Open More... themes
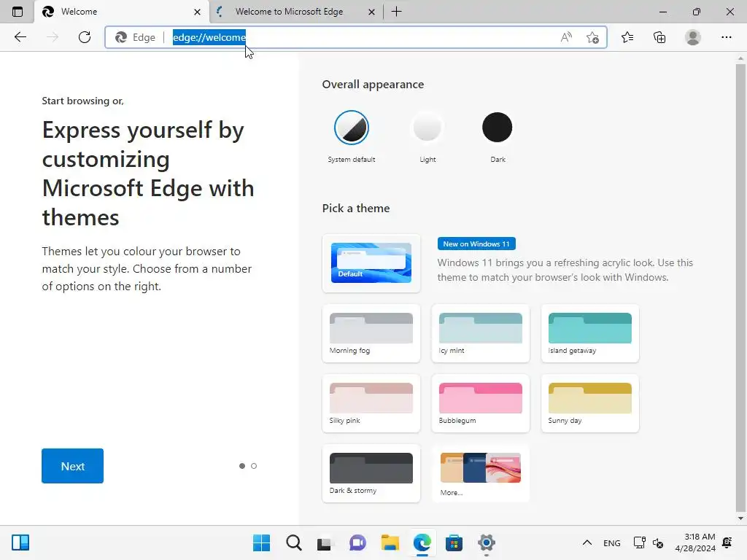 [x=480, y=473]
